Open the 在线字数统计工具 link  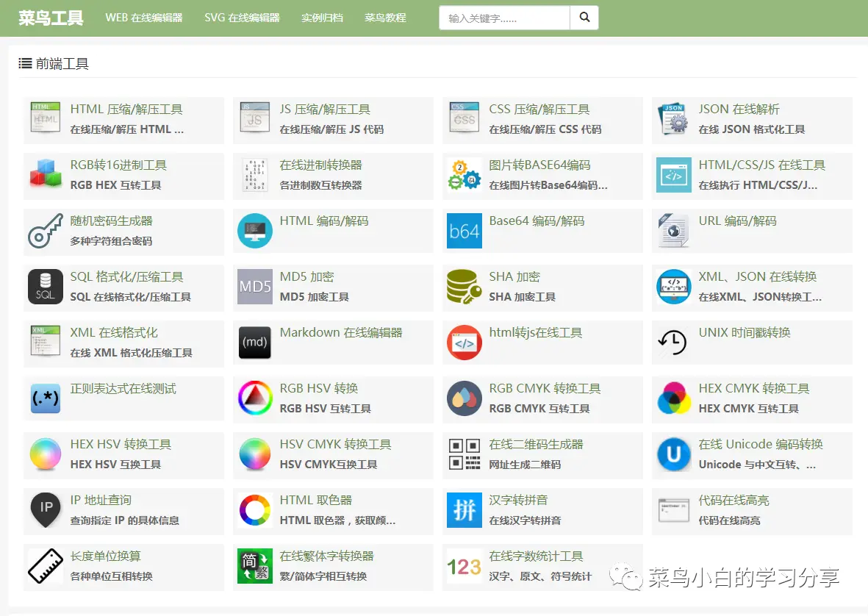point(536,556)
